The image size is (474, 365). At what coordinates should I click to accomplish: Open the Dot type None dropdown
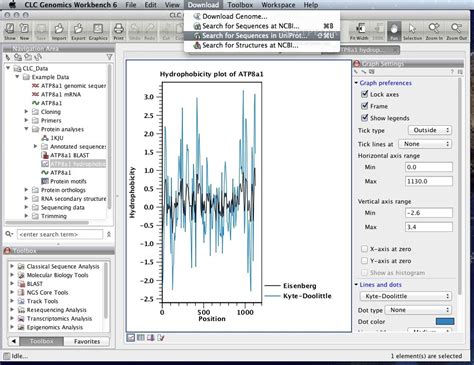pos(418,310)
